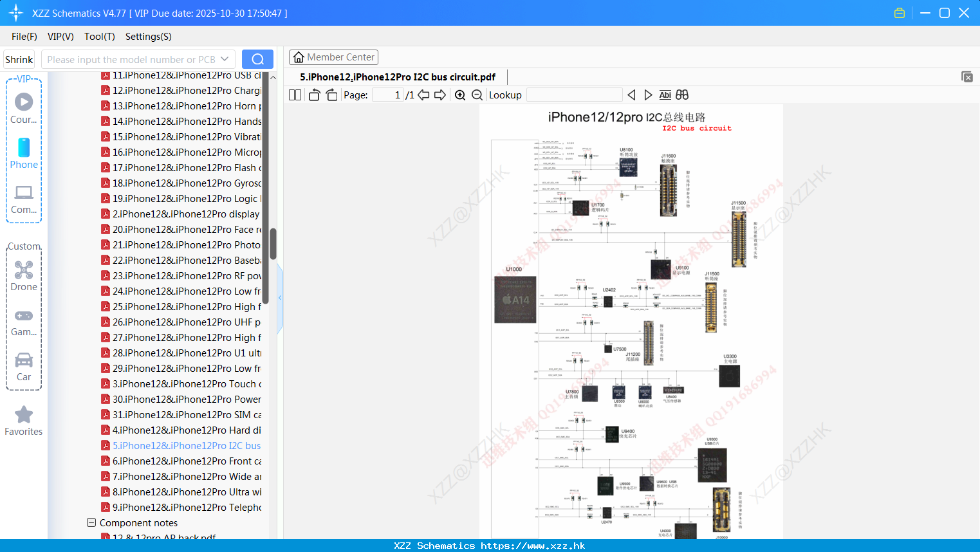Image resolution: width=980 pixels, height=552 pixels.
Task: Open 23.iPhone12&iPhone12Pro RF power file
Action: (x=181, y=276)
